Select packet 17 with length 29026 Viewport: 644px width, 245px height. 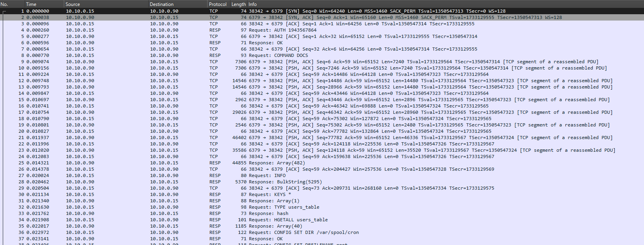click(x=322, y=112)
